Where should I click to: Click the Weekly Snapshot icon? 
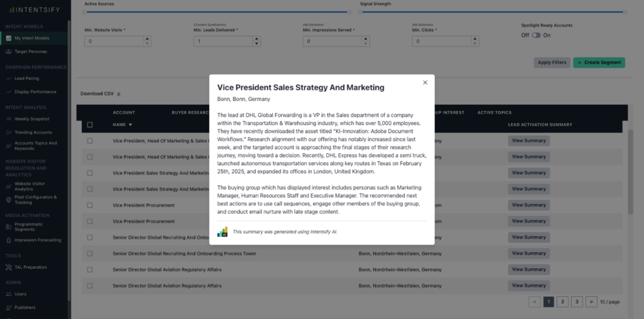point(9,119)
